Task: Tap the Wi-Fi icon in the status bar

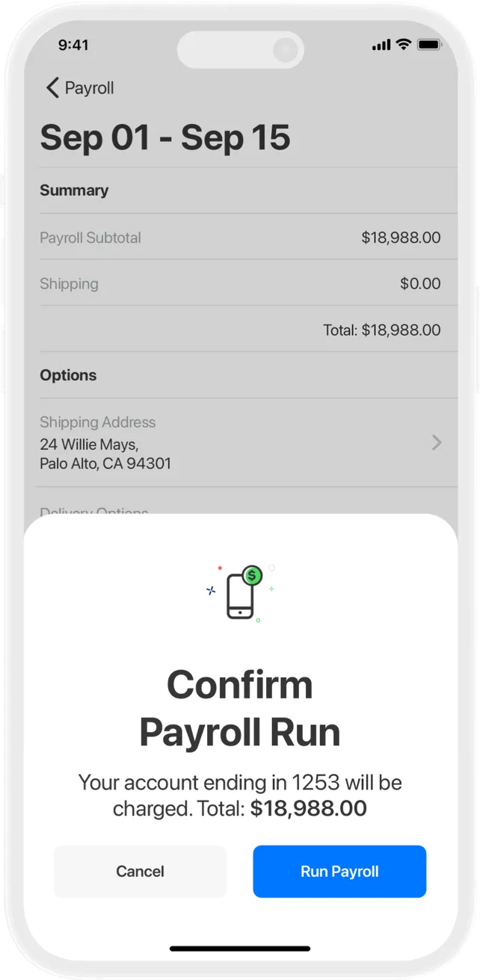Action: click(x=404, y=44)
